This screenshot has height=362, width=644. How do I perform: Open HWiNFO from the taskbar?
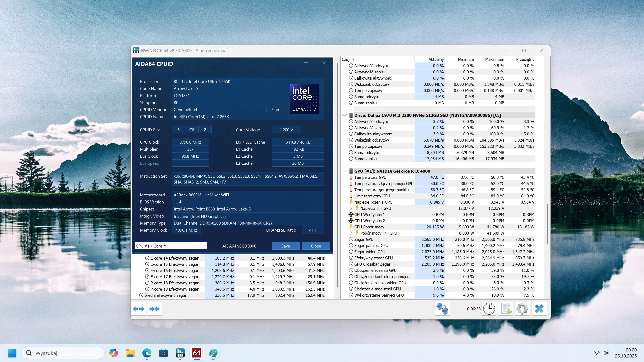pos(180,353)
